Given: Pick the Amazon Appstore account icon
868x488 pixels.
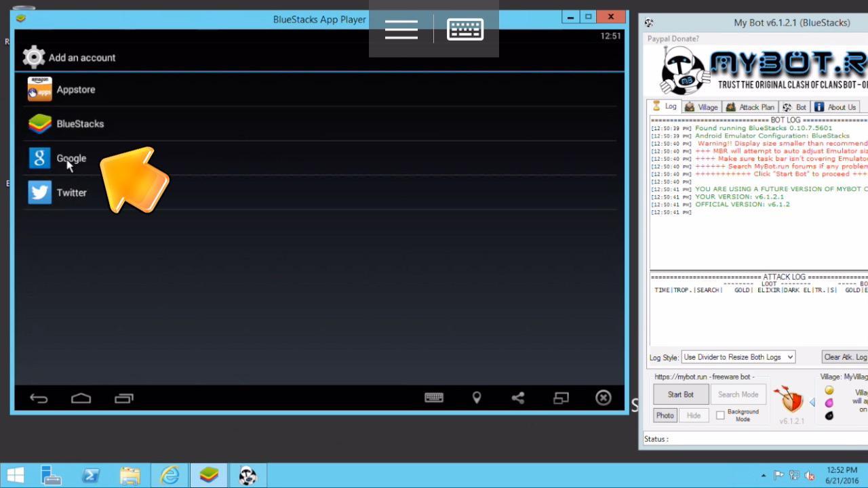Looking at the screenshot, I should [39, 89].
